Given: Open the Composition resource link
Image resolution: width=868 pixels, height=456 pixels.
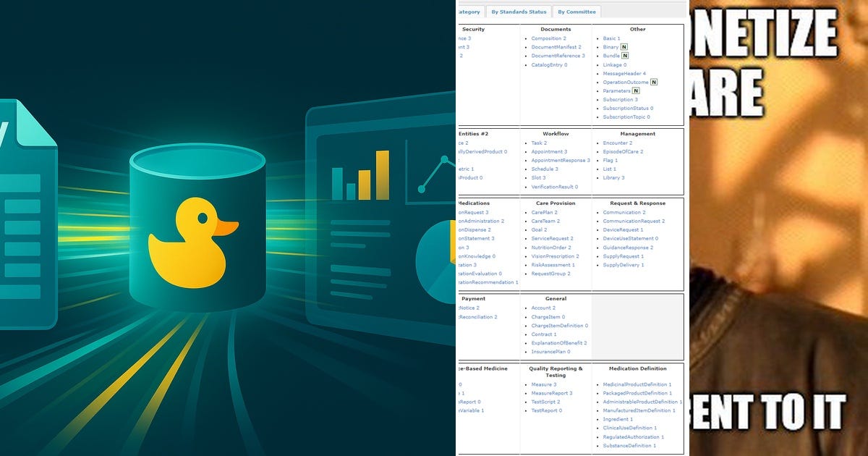Looking at the screenshot, I should pyautogui.click(x=546, y=38).
